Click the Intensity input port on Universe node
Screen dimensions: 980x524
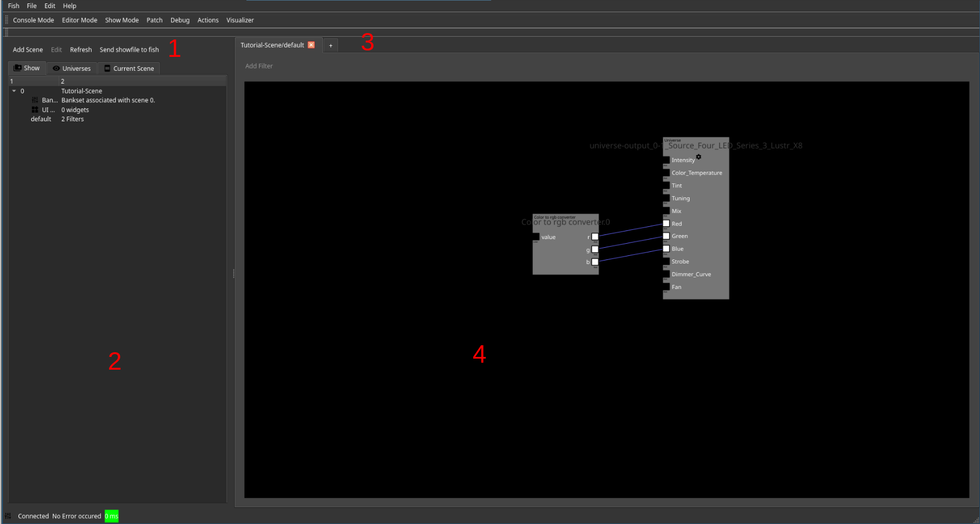click(x=666, y=160)
